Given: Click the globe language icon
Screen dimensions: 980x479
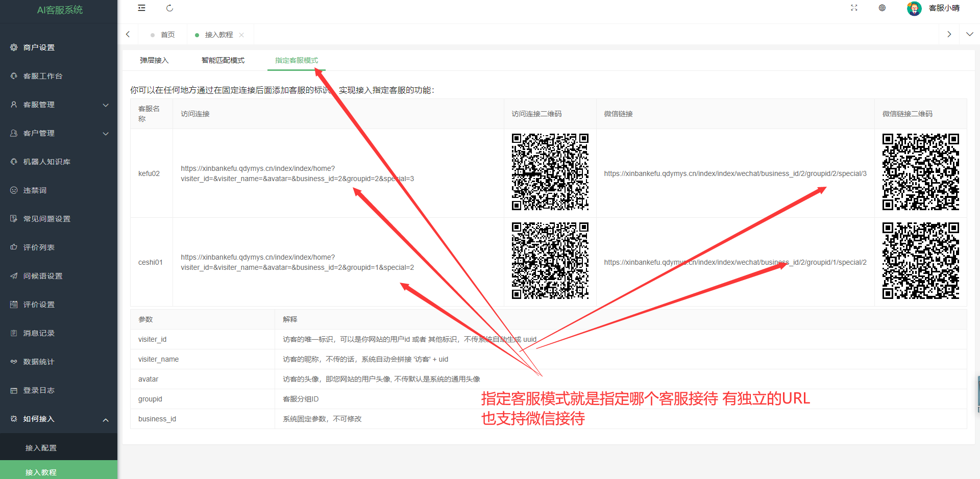Looking at the screenshot, I should tap(882, 8).
